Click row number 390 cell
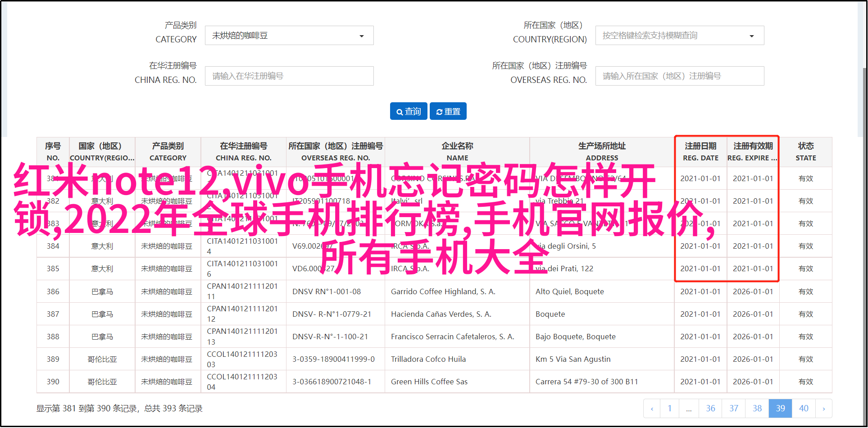Image resolution: width=868 pixels, height=428 pixels. 53,382
